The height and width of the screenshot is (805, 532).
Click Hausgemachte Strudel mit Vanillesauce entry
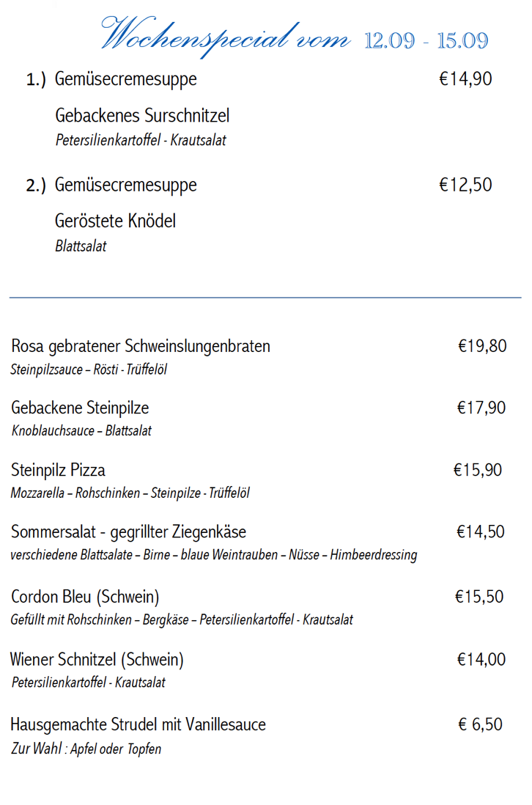coord(138,724)
